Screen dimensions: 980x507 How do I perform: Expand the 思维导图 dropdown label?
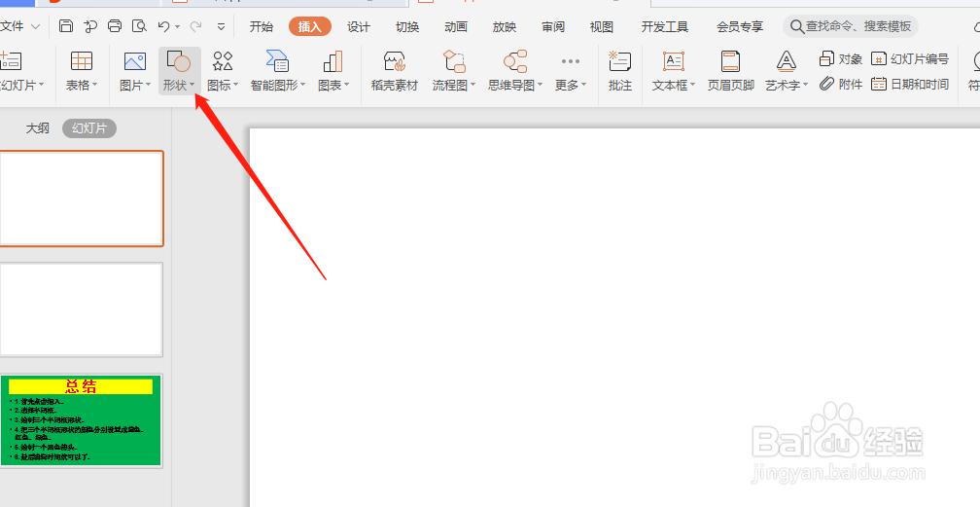515,85
